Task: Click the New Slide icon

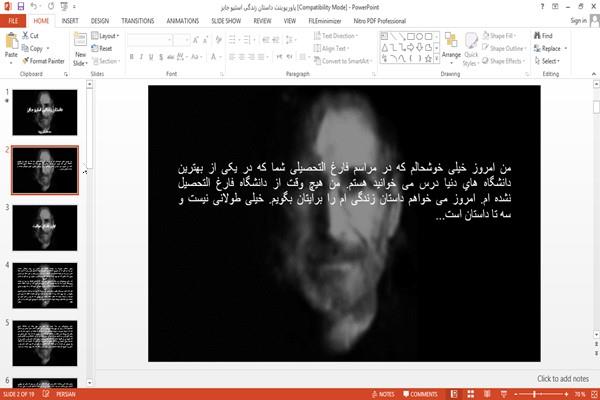Action: pos(80,41)
